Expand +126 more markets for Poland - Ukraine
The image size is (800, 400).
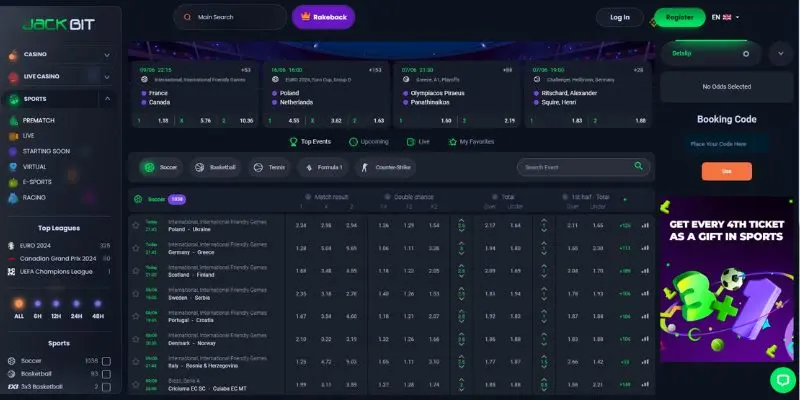pyautogui.click(x=624, y=225)
